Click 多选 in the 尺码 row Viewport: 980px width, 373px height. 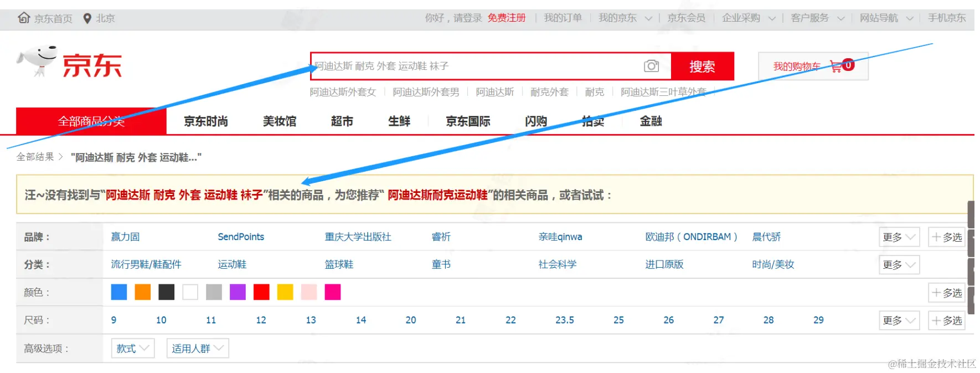[x=947, y=320]
